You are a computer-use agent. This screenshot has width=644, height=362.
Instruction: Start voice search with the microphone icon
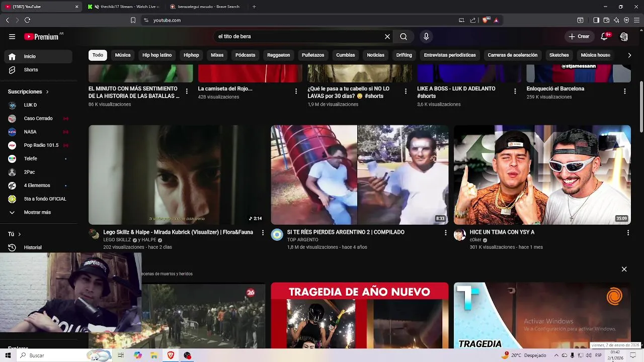pyautogui.click(x=426, y=37)
